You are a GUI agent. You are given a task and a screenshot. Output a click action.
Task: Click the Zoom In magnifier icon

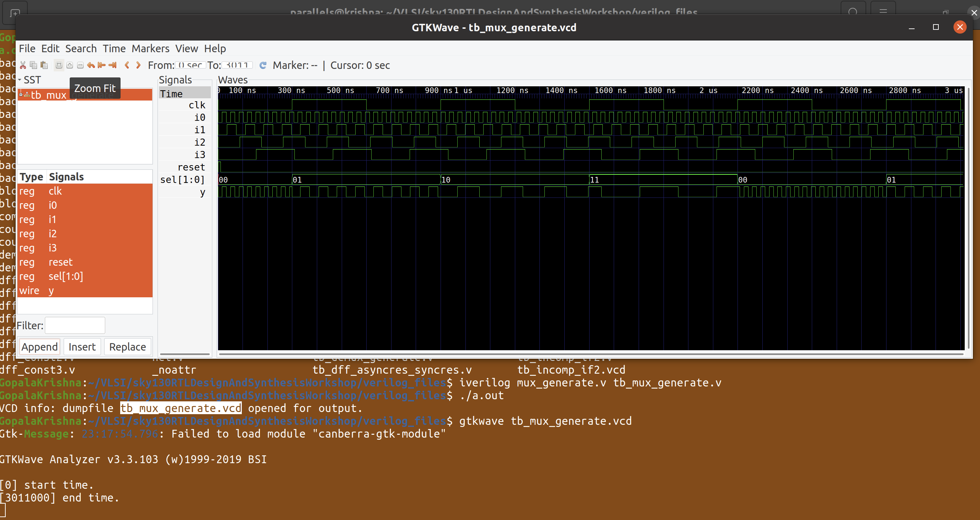tap(70, 65)
